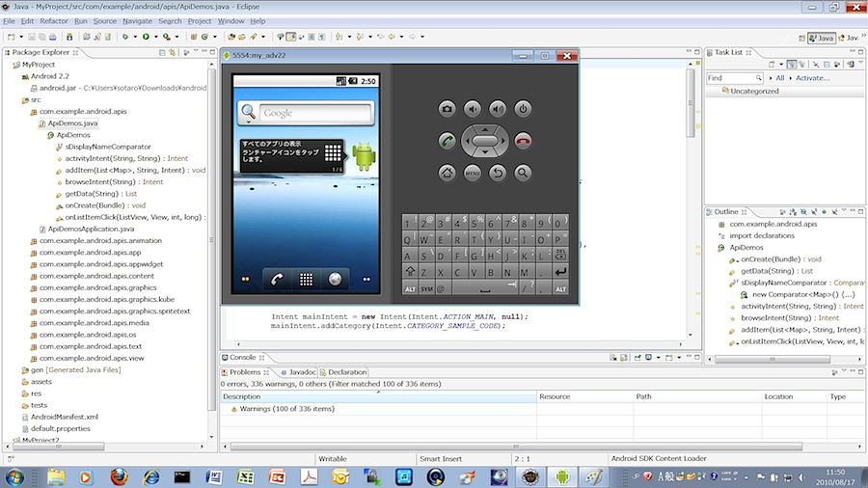
Task: Tap the phone dialer icon on home screen
Action: 277,279
